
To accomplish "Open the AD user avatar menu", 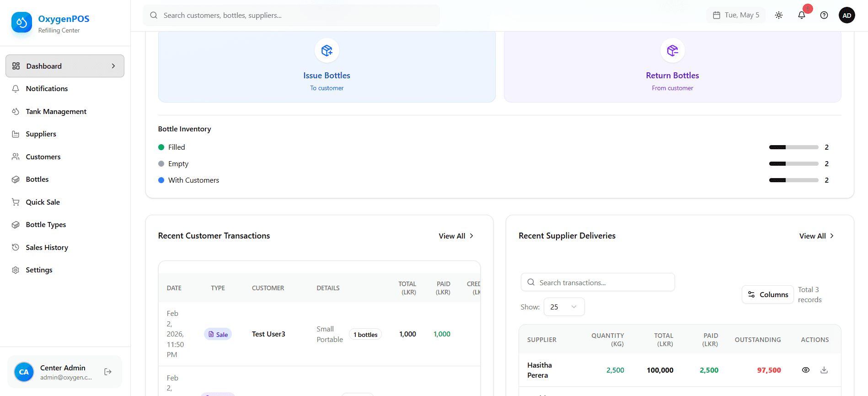I will (847, 15).
